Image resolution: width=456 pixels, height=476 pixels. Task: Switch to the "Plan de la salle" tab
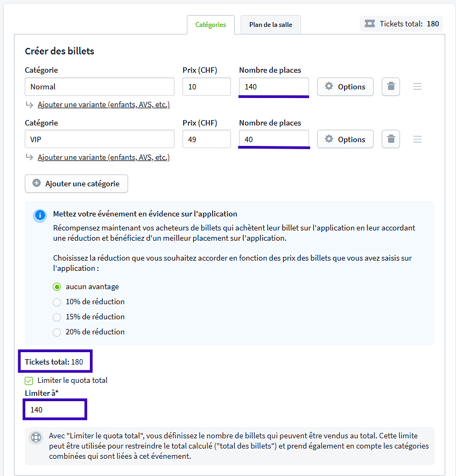click(x=270, y=25)
